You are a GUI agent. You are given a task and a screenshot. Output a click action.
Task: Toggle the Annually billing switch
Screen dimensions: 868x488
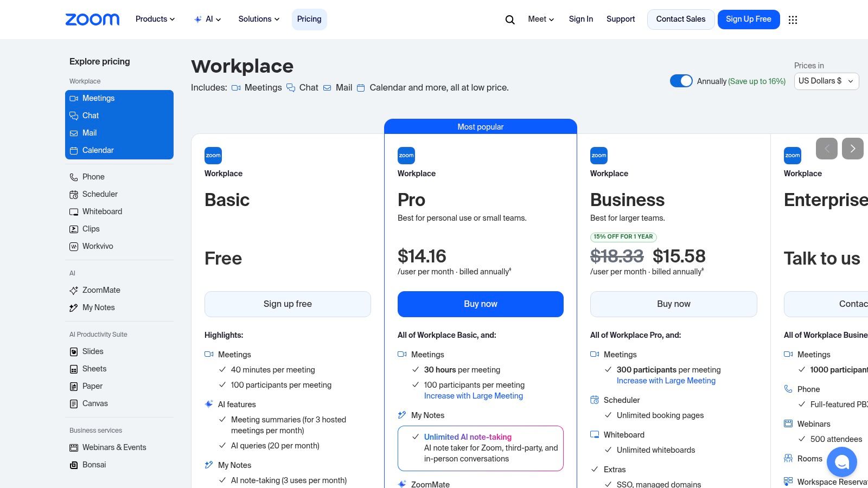pos(681,81)
